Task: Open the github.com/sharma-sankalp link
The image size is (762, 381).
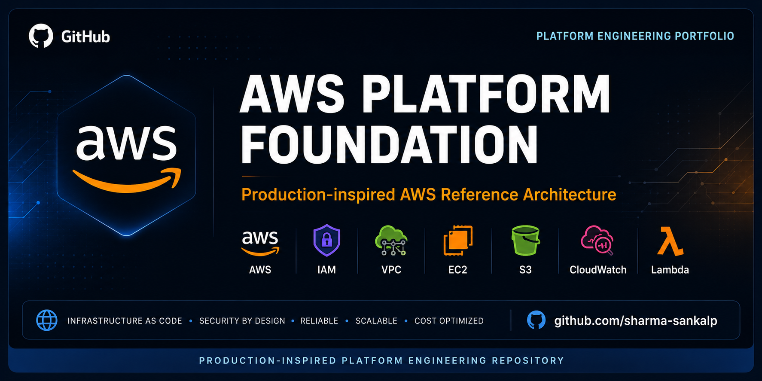Action: pyautogui.click(x=636, y=321)
